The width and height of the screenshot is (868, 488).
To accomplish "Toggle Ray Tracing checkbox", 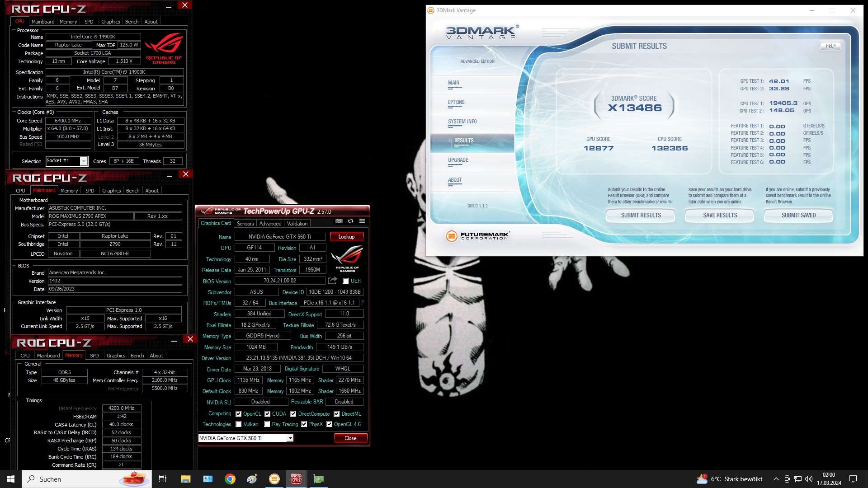I will (267, 424).
